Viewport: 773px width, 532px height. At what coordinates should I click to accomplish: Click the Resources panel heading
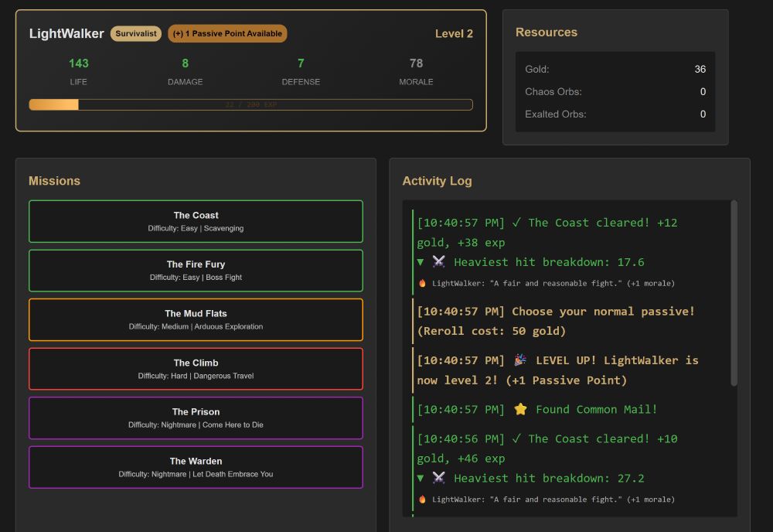pos(547,32)
